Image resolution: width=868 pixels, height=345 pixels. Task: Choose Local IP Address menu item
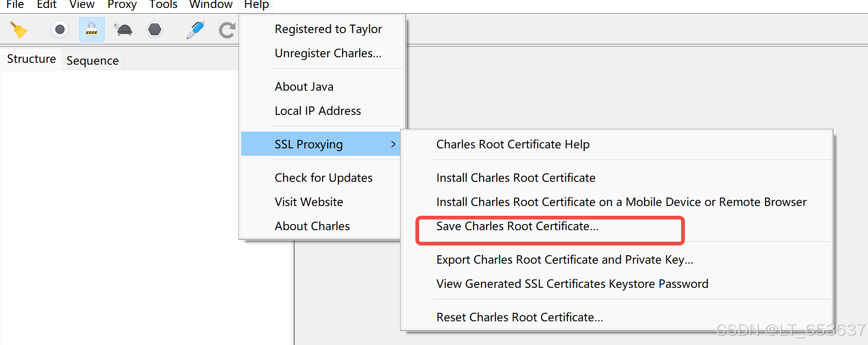pyautogui.click(x=322, y=111)
